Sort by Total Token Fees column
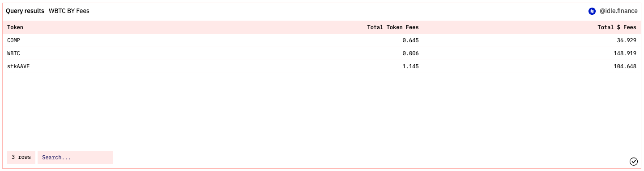 pos(393,27)
